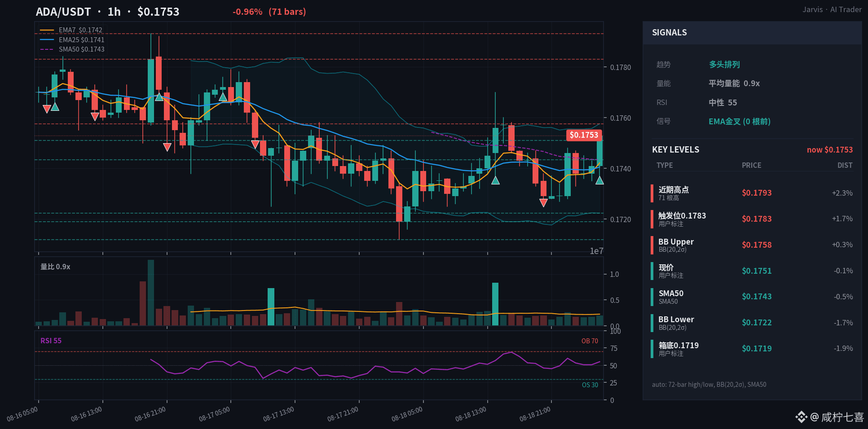Screen dimensions: 868x429
Task: Click the EMA金叉 (0 根前) signal value
Action: click(x=740, y=122)
